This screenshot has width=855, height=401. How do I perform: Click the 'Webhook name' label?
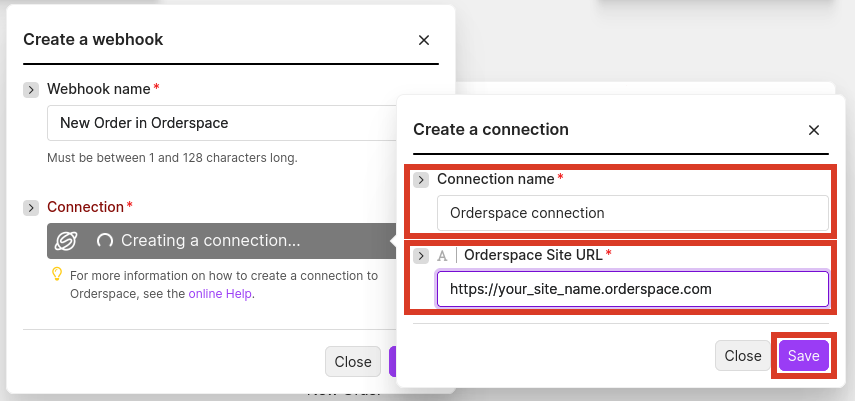(99, 88)
